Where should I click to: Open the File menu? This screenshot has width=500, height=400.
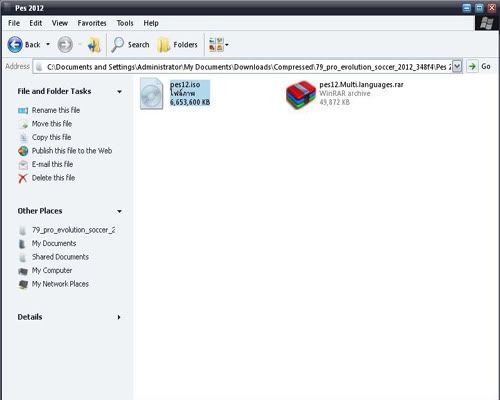14,23
